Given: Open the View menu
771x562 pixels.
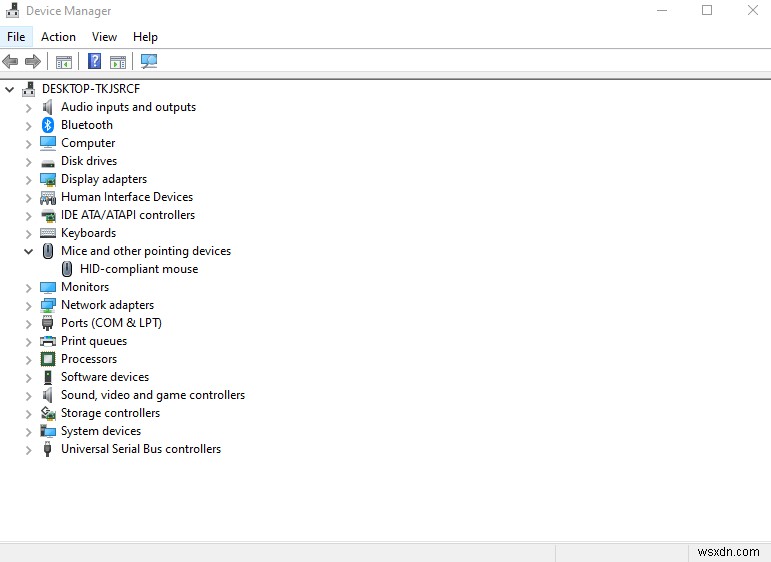Looking at the screenshot, I should [104, 37].
